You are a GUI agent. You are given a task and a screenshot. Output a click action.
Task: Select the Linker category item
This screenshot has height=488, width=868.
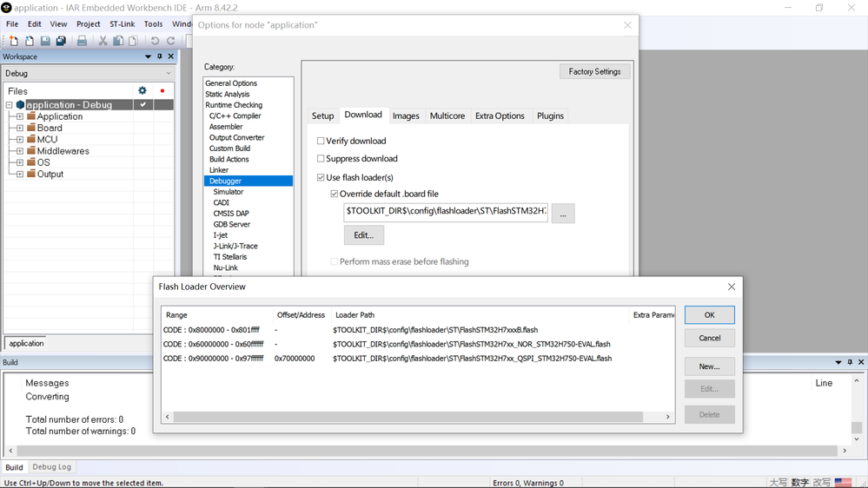(x=219, y=170)
